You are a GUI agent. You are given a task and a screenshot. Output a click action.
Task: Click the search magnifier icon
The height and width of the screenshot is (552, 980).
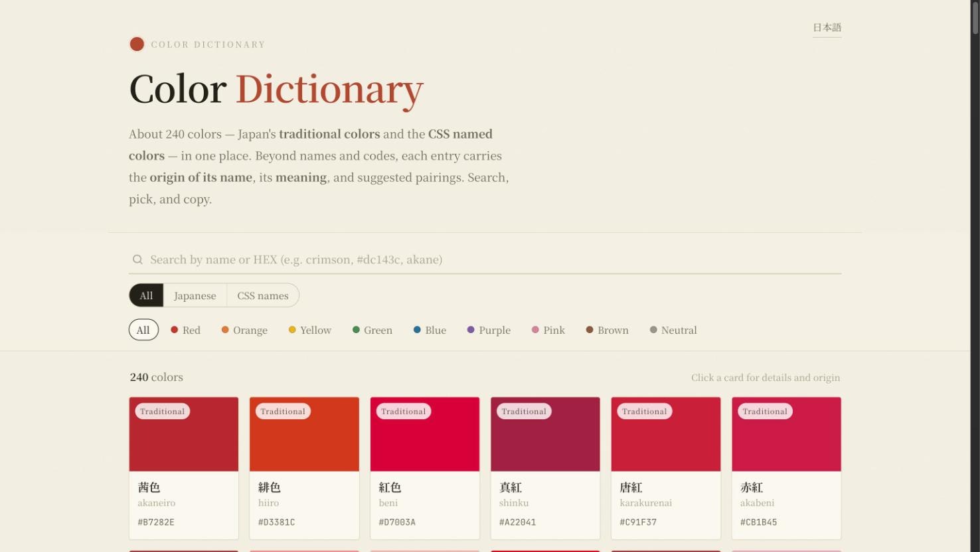137,259
